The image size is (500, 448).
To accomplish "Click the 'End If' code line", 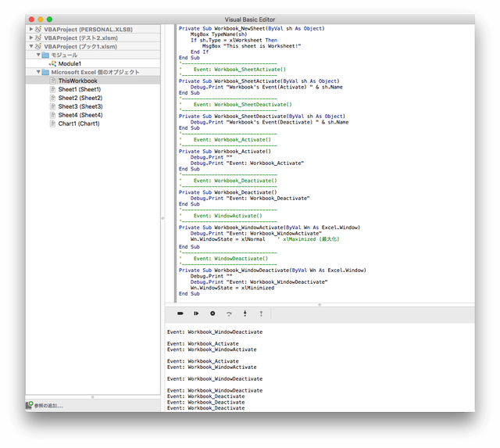I will pos(199,52).
